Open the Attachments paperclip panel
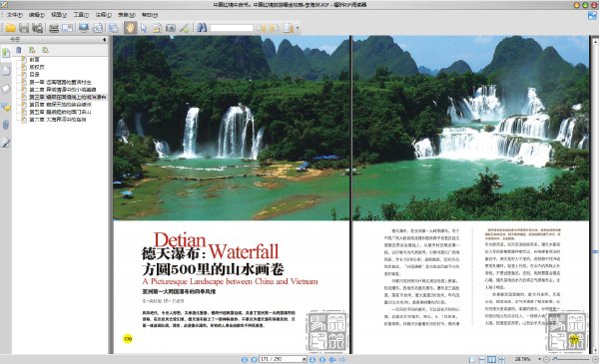 point(6,125)
